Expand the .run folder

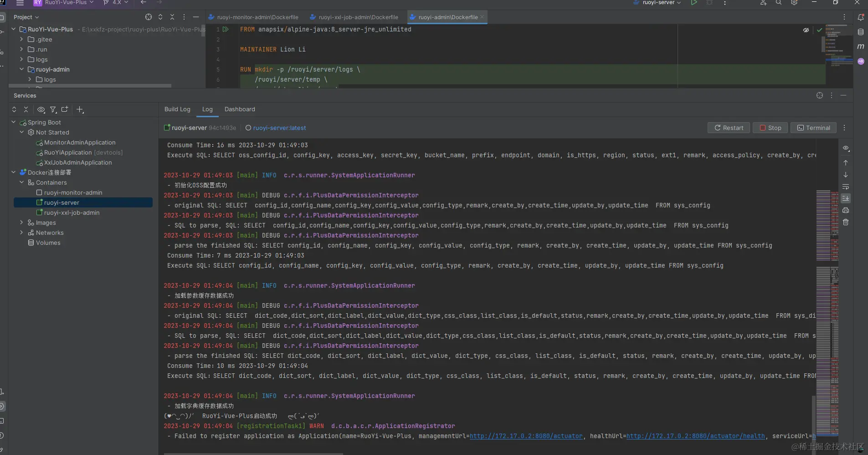click(x=21, y=49)
